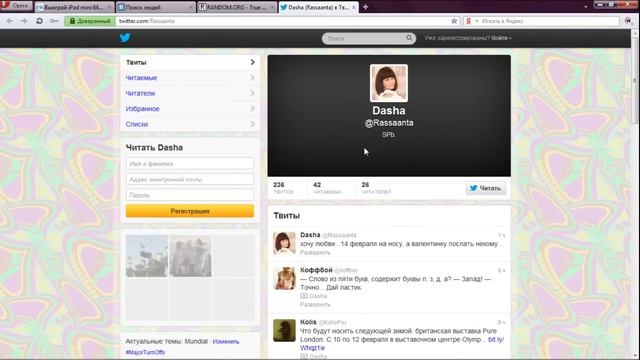
Task: Click the name and surname input field
Action: coord(190,164)
